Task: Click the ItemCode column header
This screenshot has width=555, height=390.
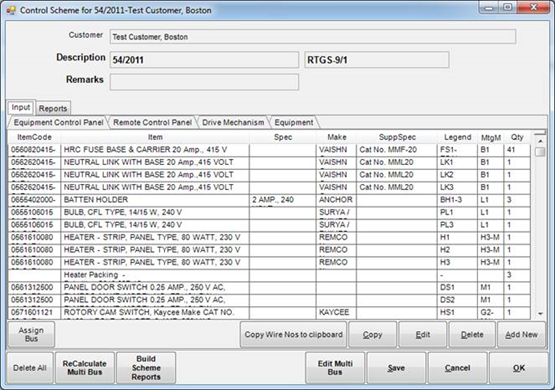Action: coord(34,137)
